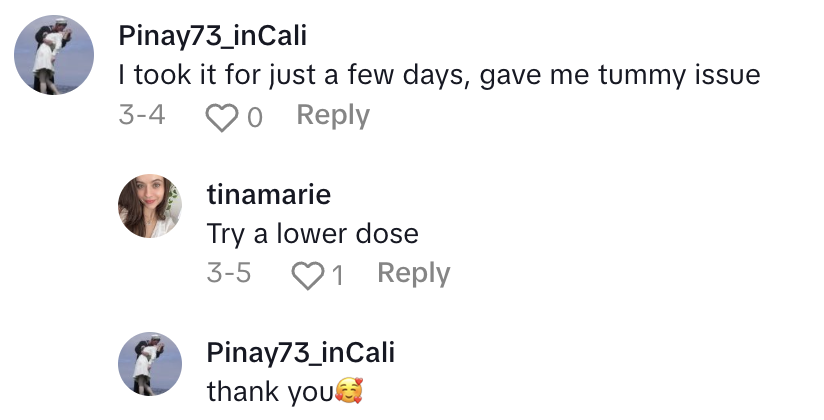Screen dimensions: 824x420
Task: Click Pinay73_inCali's avatar beside 'thank you' reply
Action: [150, 364]
